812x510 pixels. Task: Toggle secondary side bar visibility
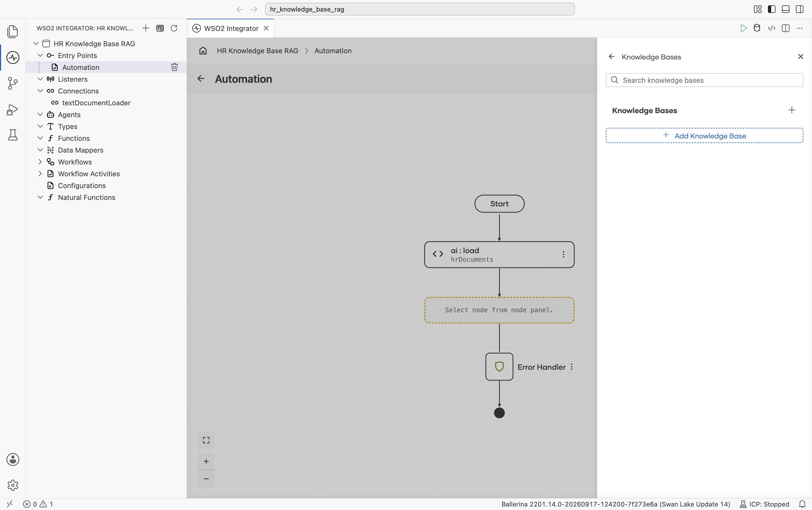click(x=800, y=9)
